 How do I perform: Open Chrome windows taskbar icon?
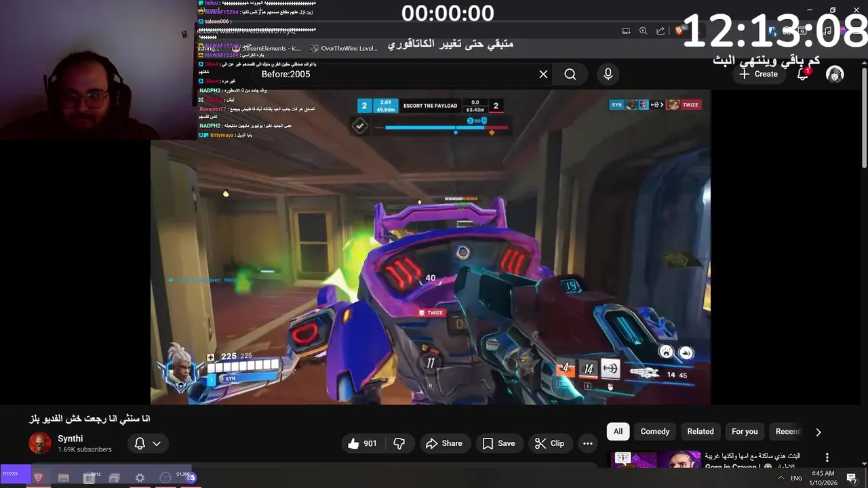114,478
